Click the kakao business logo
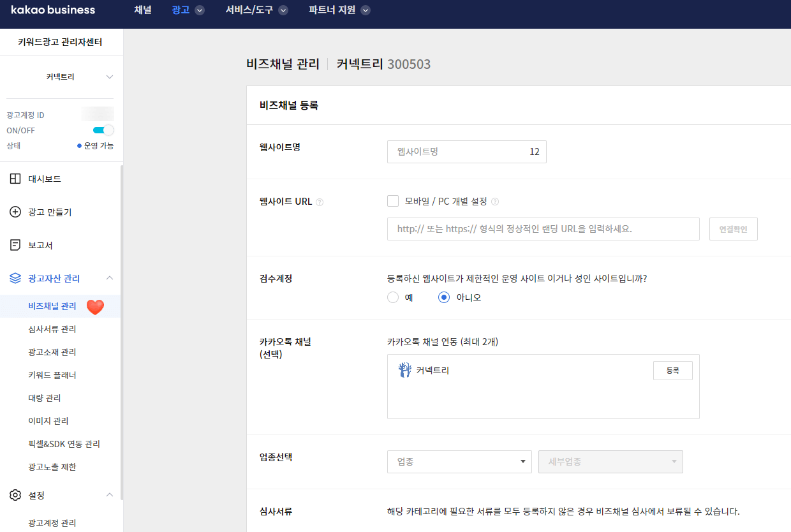791x532 pixels. pyautogui.click(x=53, y=10)
